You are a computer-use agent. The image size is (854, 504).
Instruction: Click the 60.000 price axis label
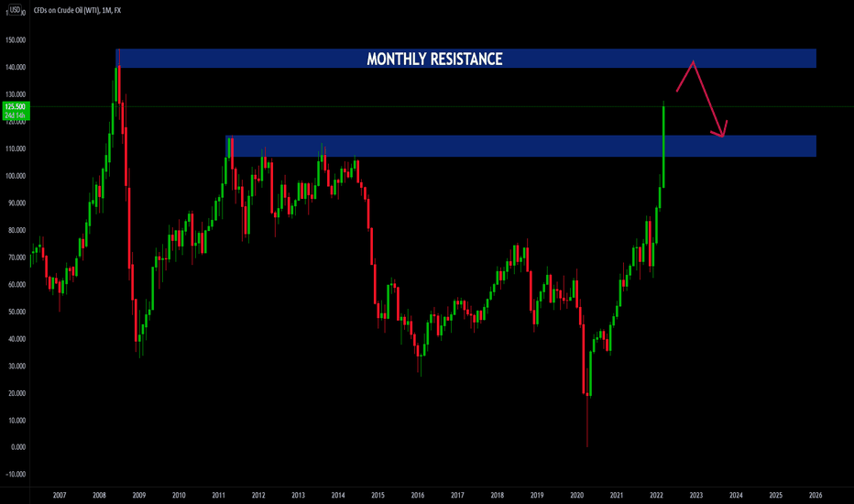point(16,284)
